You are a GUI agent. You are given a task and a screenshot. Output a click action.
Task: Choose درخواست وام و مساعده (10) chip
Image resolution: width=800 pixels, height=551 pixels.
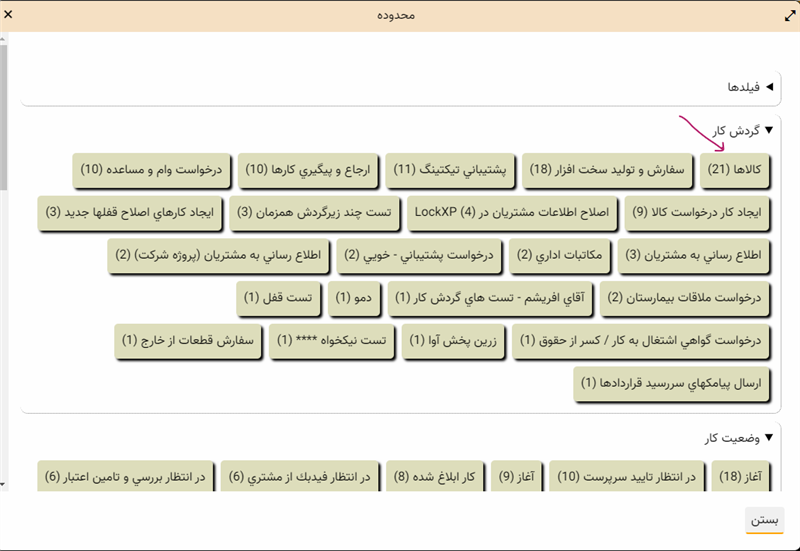pyautogui.click(x=153, y=170)
